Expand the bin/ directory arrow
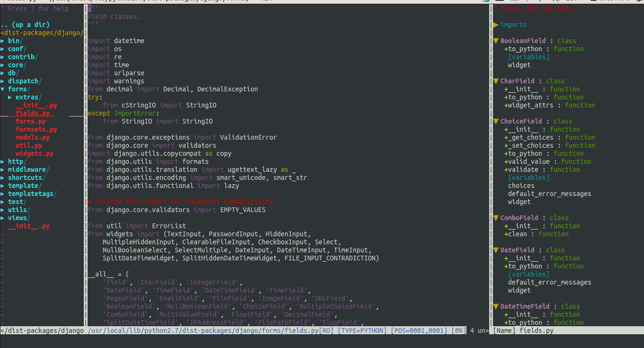This screenshot has width=644, height=348. 2,41
